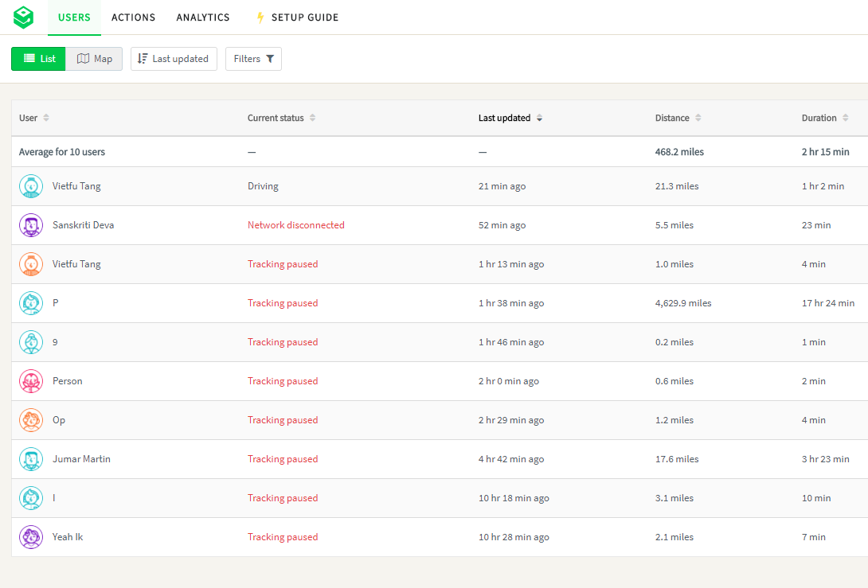Click 10 hr 28 min ago cell

tap(514, 537)
